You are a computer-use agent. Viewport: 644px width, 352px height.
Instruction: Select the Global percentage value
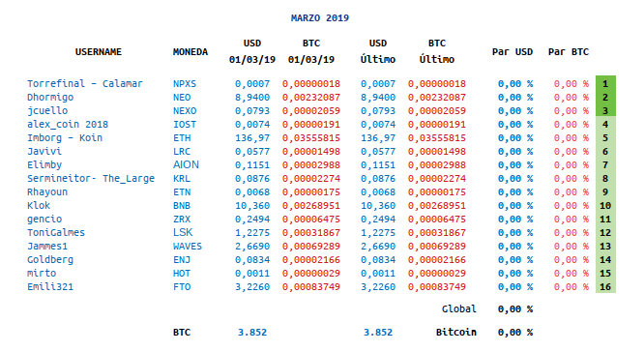515,309
